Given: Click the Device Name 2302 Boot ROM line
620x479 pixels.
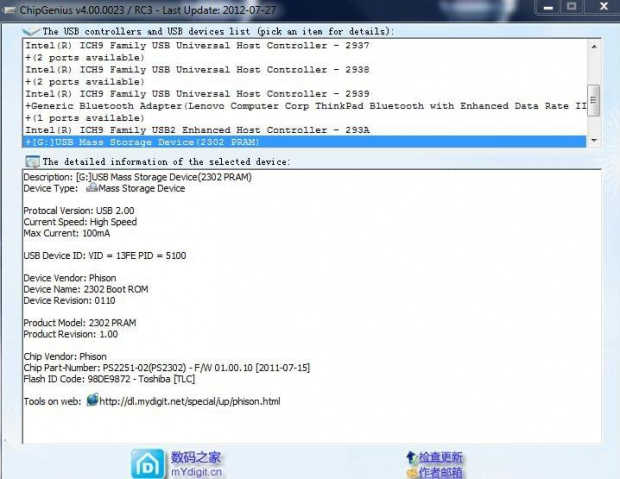Looking at the screenshot, I should pyautogui.click(x=86, y=289).
